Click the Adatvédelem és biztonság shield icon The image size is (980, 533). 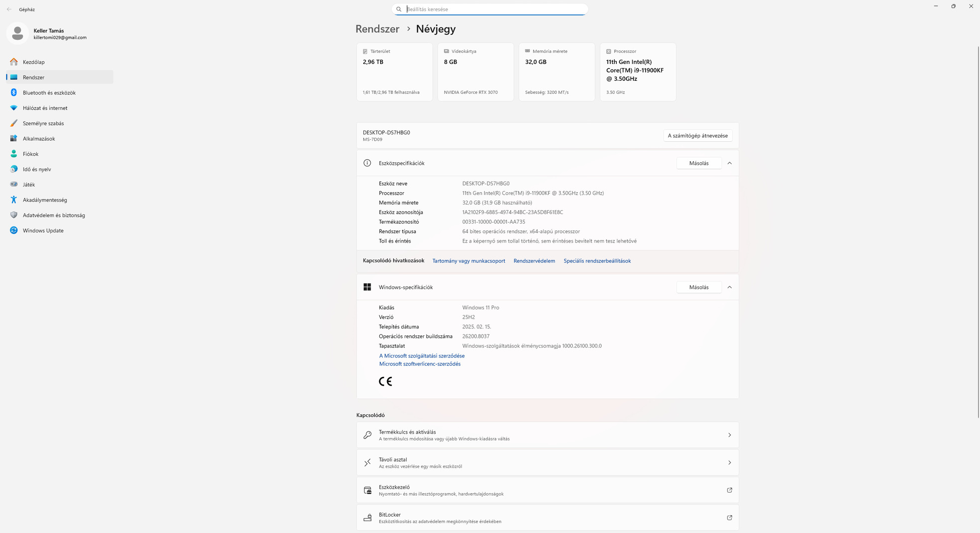[x=14, y=215]
